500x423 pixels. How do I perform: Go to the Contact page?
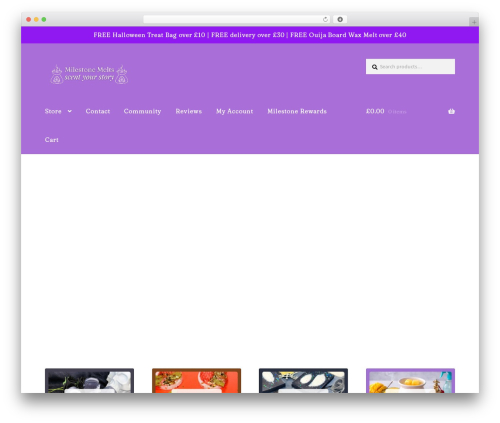(98, 111)
